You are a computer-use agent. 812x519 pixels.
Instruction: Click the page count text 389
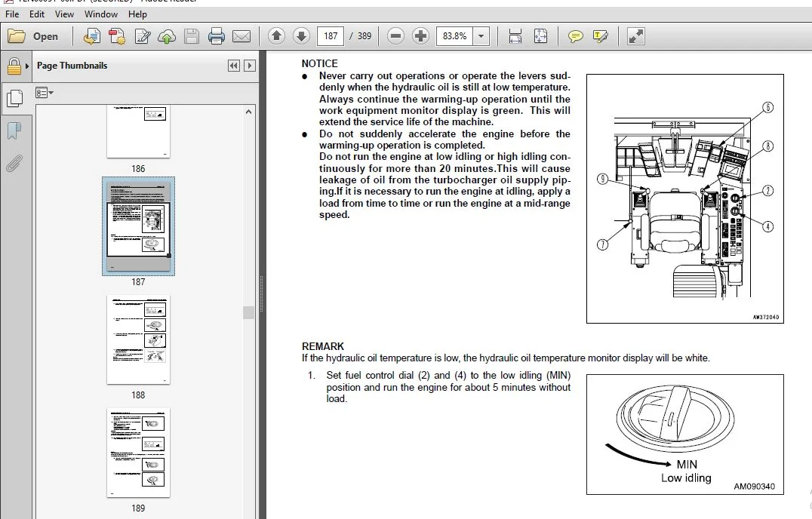(x=364, y=35)
